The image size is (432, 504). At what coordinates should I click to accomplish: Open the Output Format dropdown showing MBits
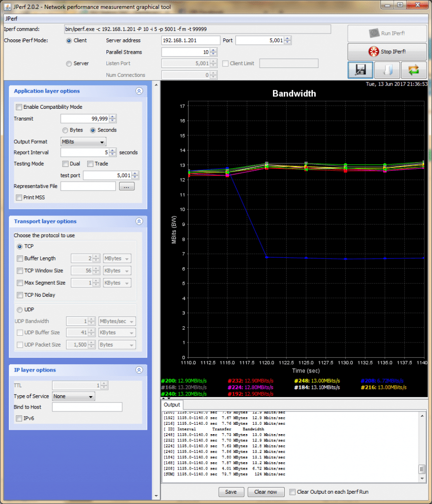(83, 141)
